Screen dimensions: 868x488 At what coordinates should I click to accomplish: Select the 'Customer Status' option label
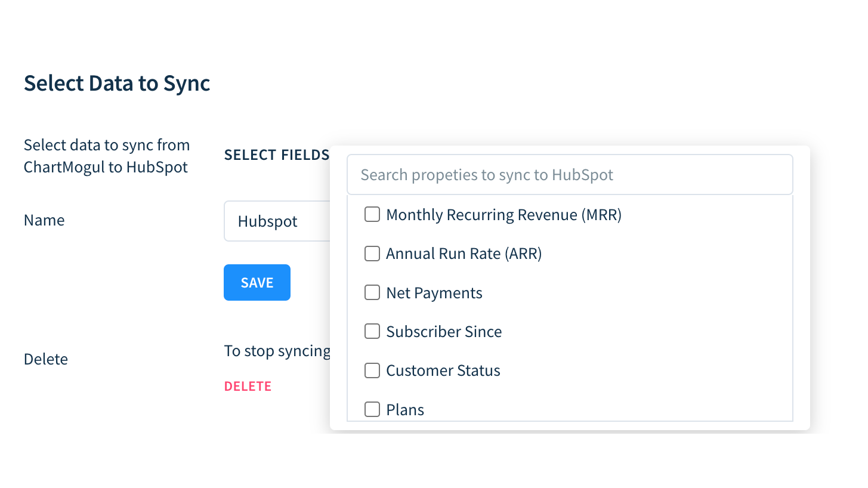443,370
